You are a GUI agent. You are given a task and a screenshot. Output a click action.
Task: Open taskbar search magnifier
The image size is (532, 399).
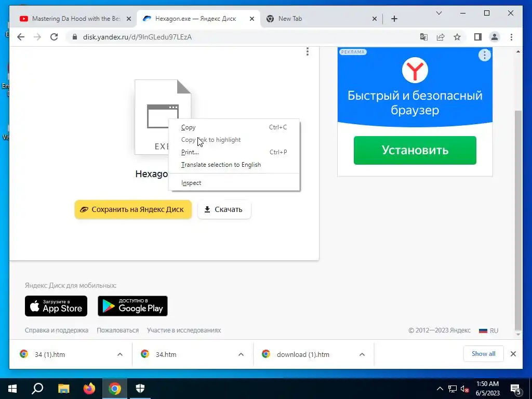pos(37,389)
